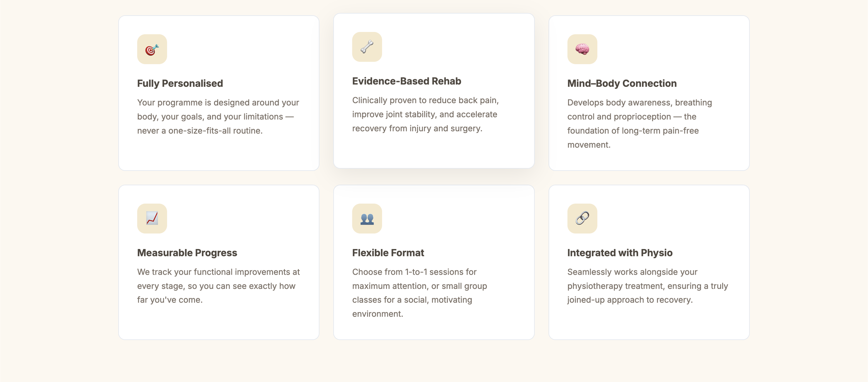The width and height of the screenshot is (868, 382).
Task: Click the body awareness and proprioception paragraph
Action: [640, 124]
